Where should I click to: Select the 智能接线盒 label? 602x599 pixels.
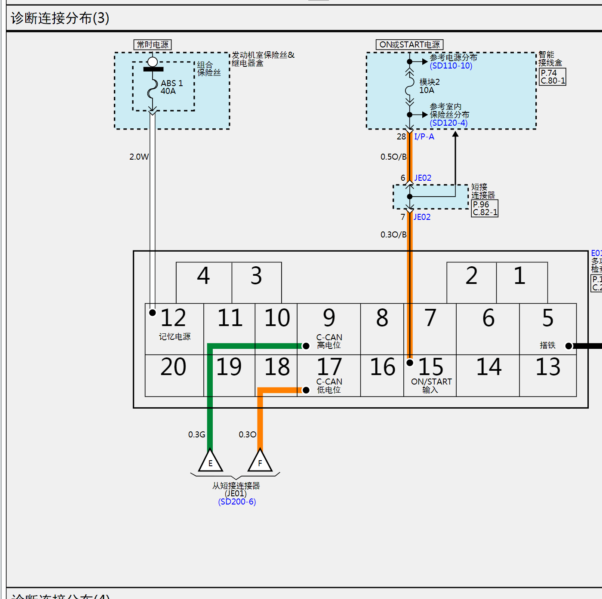coord(550,58)
